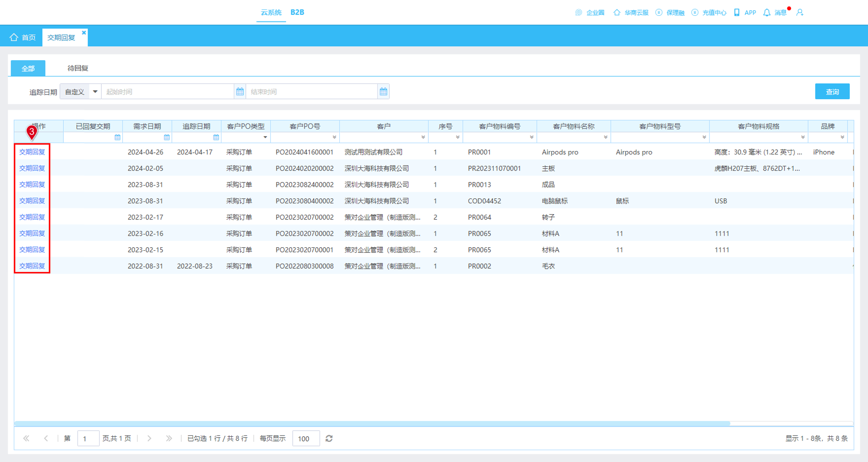Screen dimensions: 868x462
Task: Click the 查询 search button
Action: 832,92
